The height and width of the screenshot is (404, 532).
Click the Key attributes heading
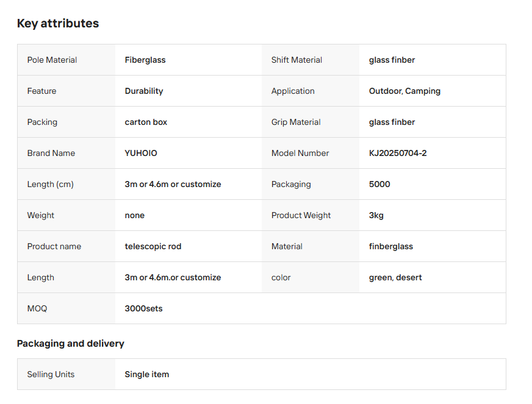coord(58,24)
